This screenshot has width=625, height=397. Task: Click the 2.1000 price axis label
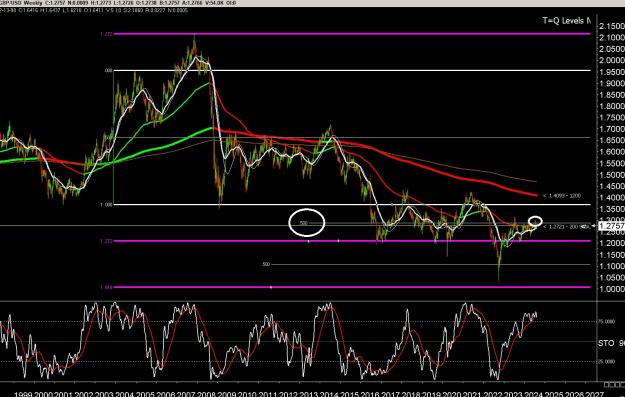(x=612, y=37)
